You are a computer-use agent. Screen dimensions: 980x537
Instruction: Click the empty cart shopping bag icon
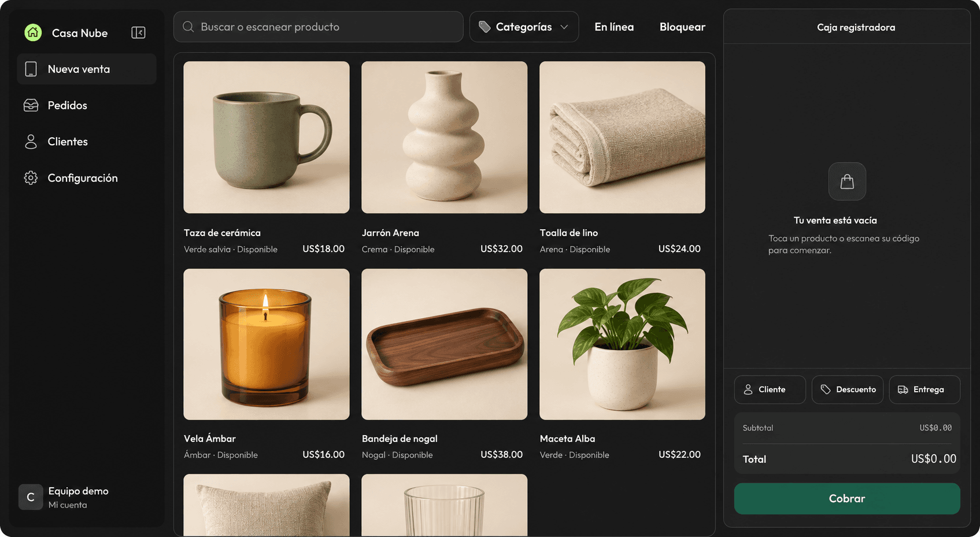pyautogui.click(x=847, y=182)
